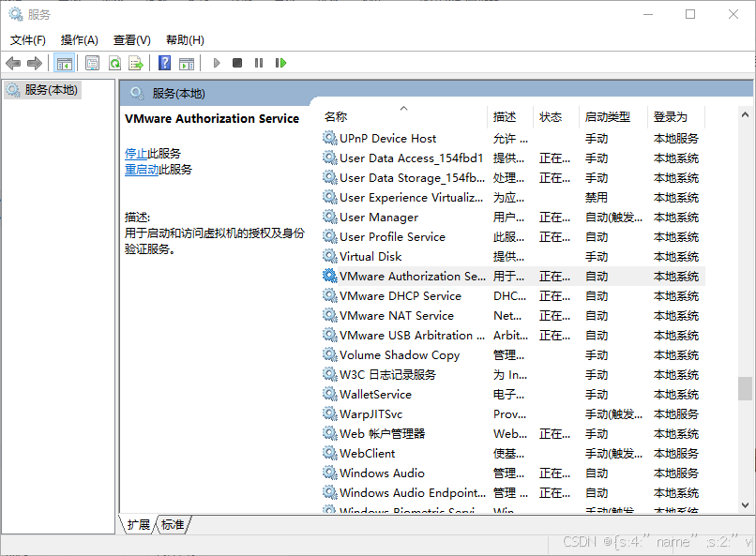
Task: Click 禁用 startup type of User Experience row
Action: pyautogui.click(x=597, y=198)
